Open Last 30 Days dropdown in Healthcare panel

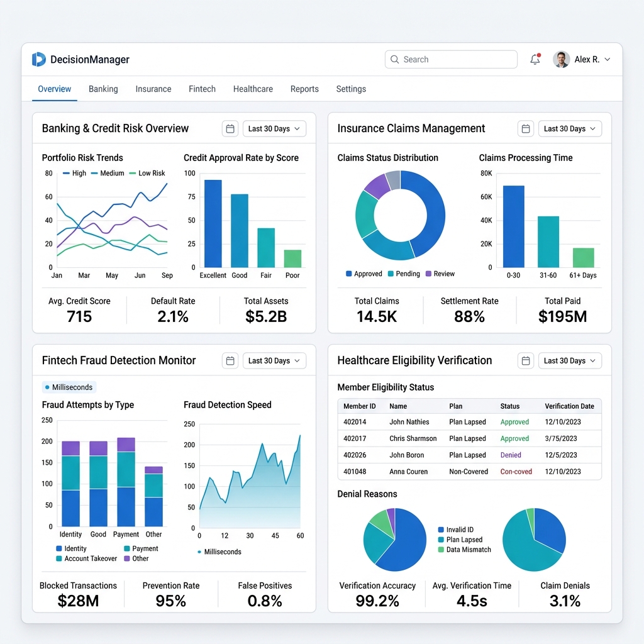[570, 360]
